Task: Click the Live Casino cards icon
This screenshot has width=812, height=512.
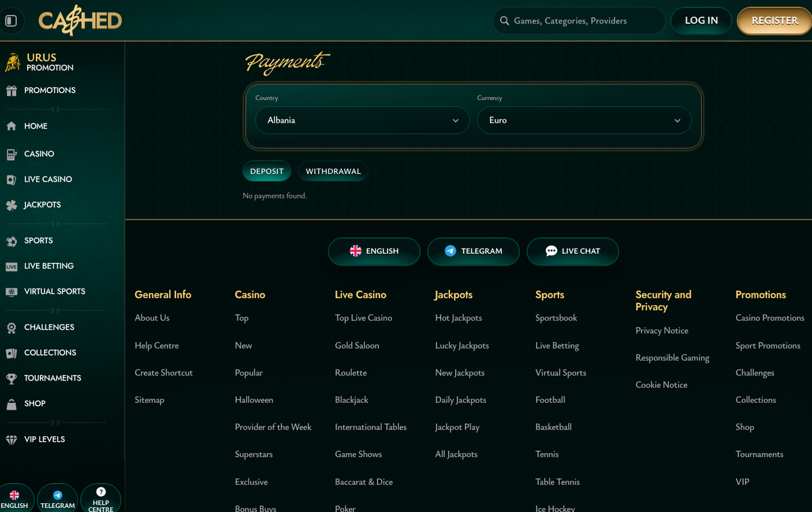Action: [12, 179]
